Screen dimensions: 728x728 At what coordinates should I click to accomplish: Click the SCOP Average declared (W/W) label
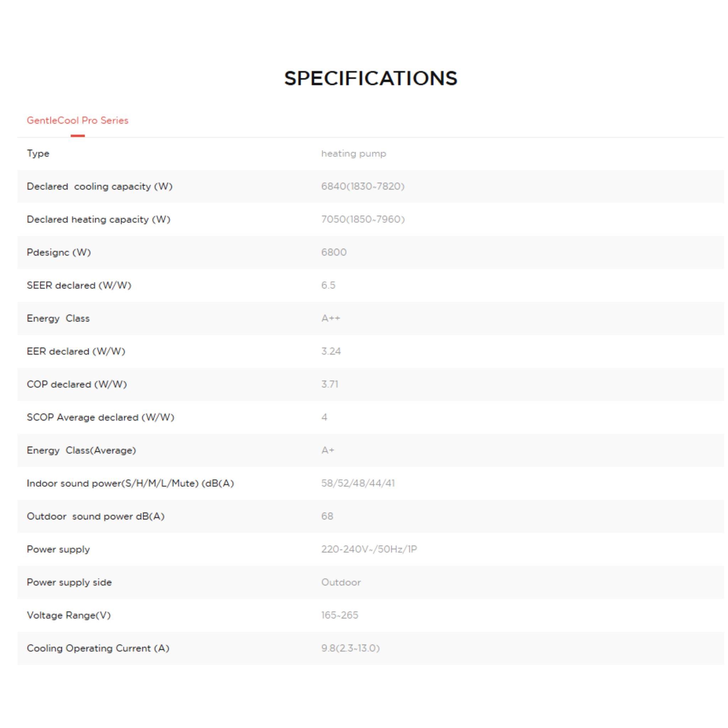(100, 417)
